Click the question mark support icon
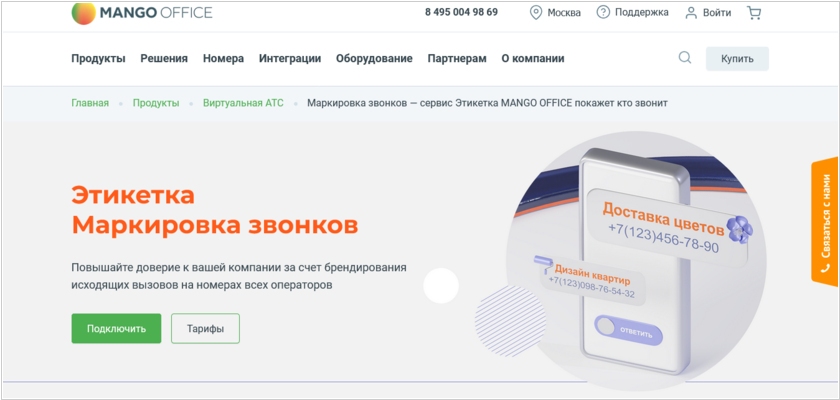Image resolution: width=840 pixels, height=400 pixels. pos(603,12)
